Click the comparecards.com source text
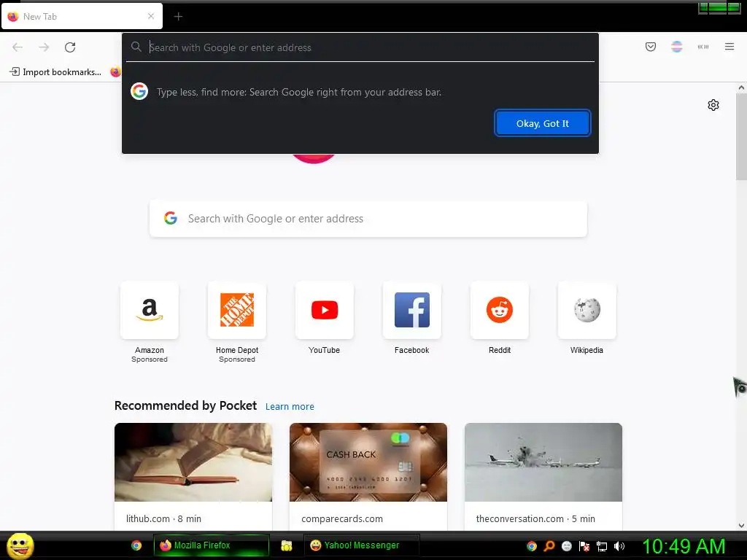The width and height of the screenshot is (747, 560). pos(342,518)
